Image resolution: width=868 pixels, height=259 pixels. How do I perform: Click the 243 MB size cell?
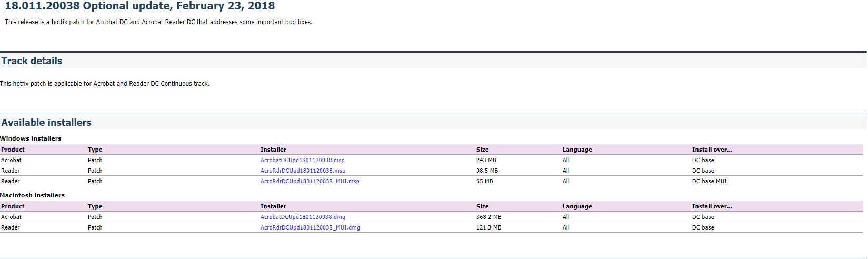coord(486,160)
